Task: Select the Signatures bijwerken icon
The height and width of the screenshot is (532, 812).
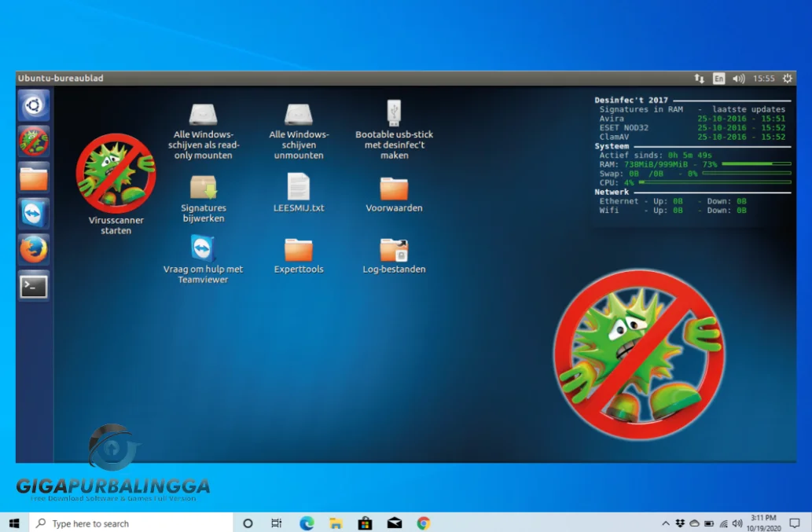Action: click(x=203, y=200)
